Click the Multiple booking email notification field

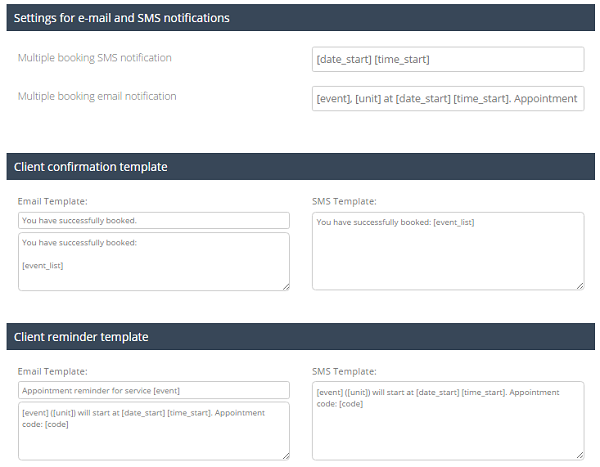click(x=447, y=98)
